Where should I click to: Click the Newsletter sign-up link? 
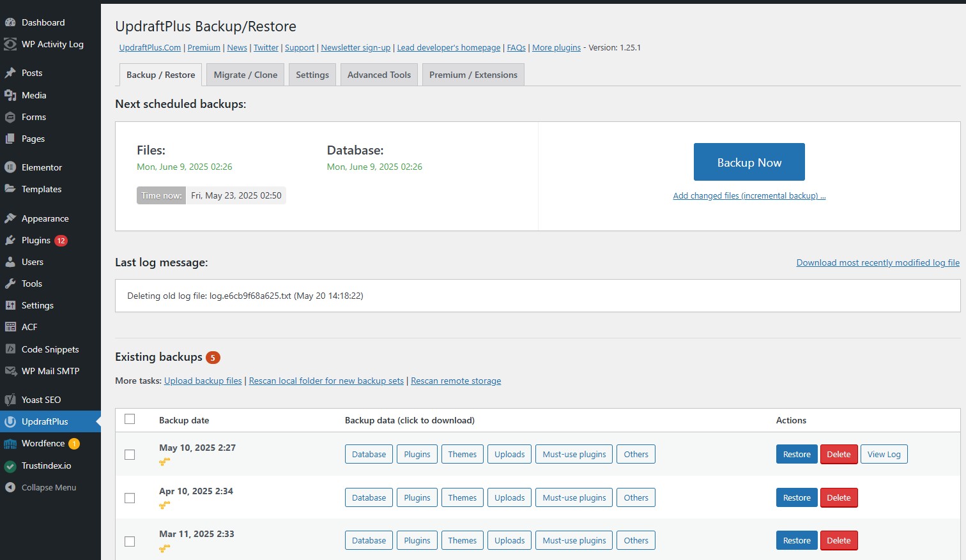coord(356,48)
